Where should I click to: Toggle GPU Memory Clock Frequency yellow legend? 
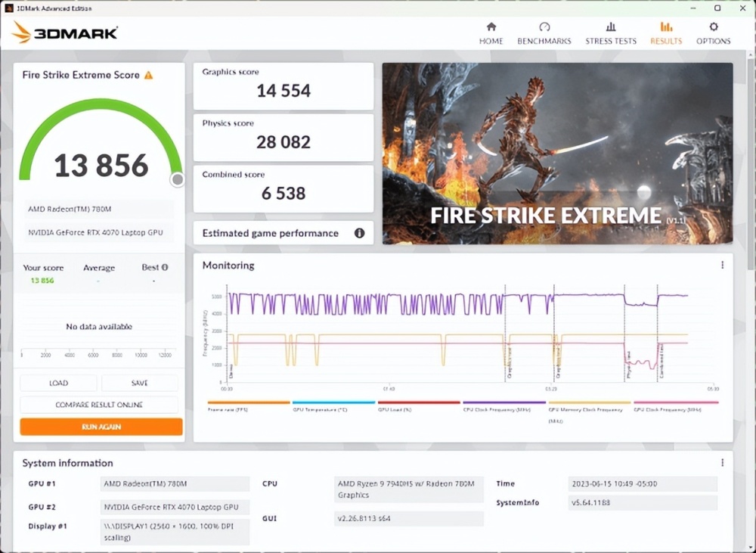(x=589, y=412)
